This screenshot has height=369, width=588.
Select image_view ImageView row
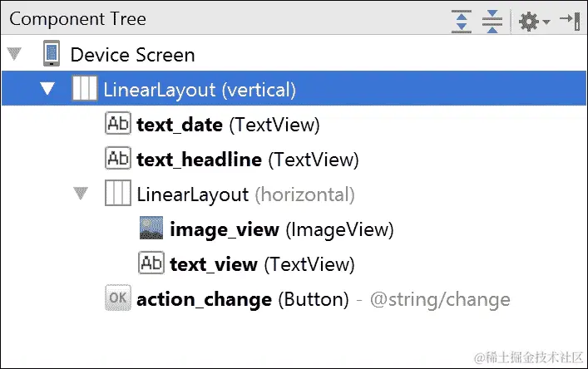click(x=225, y=229)
